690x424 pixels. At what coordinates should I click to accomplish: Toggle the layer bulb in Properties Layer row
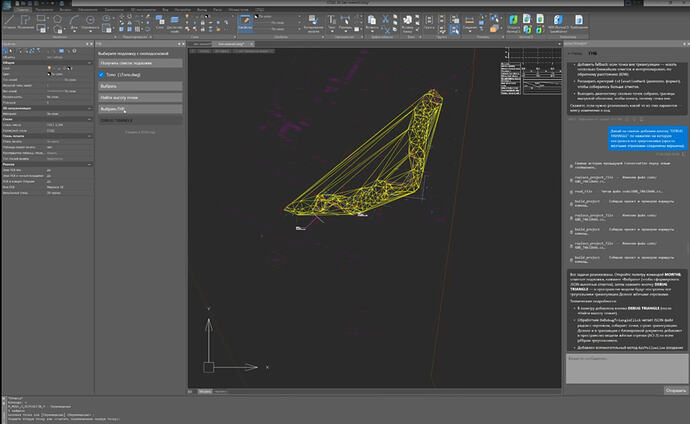[x=49, y=68]
